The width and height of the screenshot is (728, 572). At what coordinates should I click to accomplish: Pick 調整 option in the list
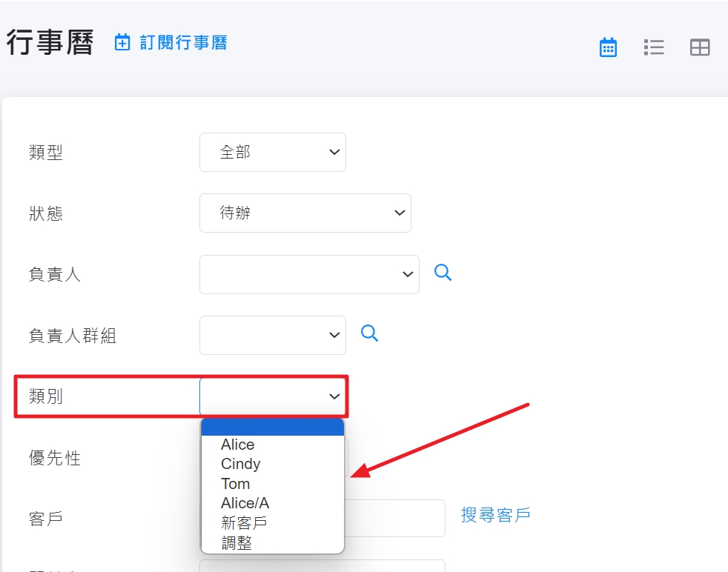pyautogui.click(x=236, y=542)
